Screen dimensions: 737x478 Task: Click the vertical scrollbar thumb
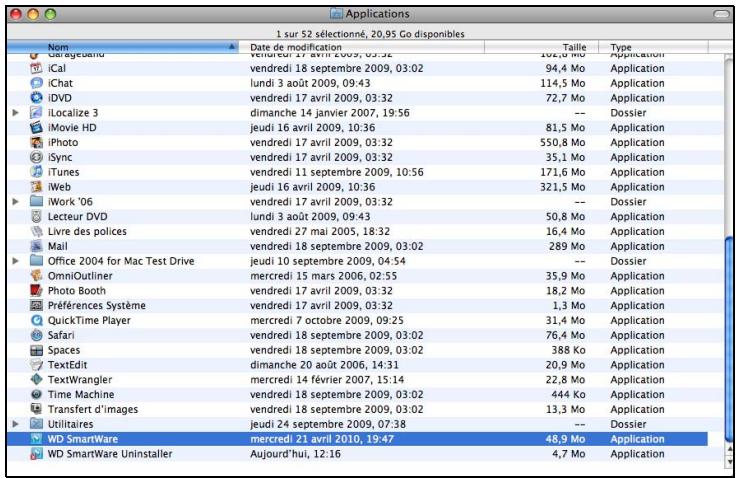(729, 341)
